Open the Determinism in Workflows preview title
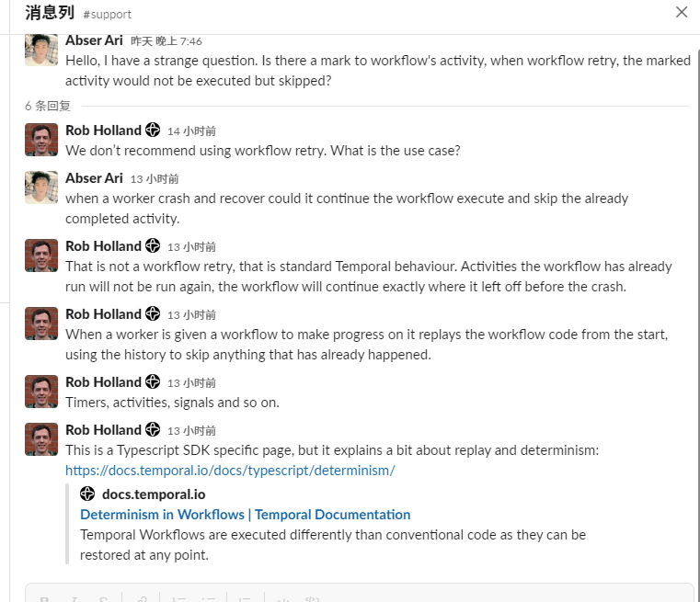Screen dimensions: 700x602 coord(245,514)
